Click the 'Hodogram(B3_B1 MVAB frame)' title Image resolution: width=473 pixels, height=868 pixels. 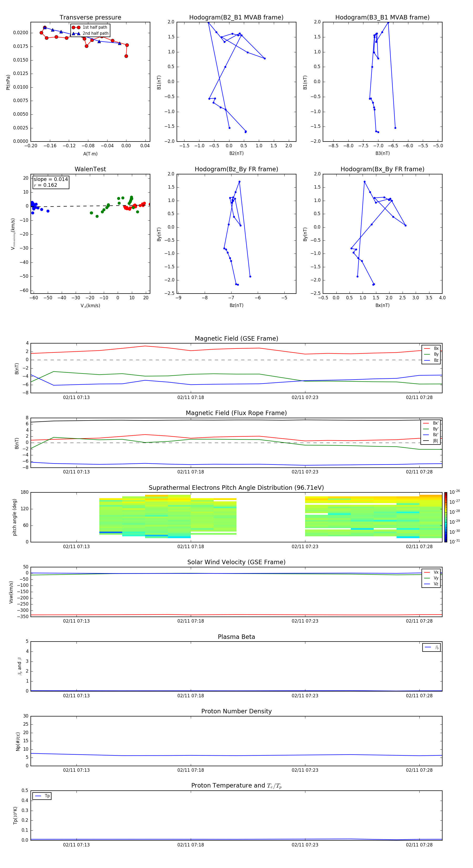(x=382, y=18)
